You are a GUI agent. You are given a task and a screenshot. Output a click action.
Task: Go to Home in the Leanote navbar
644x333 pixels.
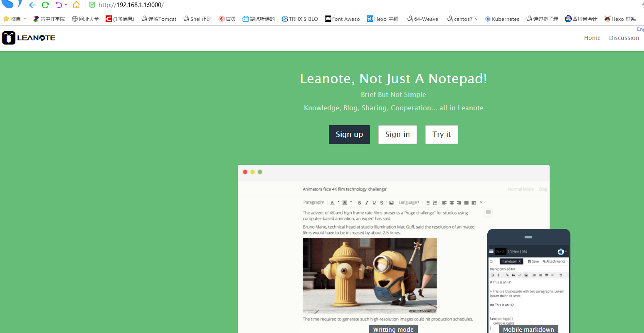[x=592, y=38]
